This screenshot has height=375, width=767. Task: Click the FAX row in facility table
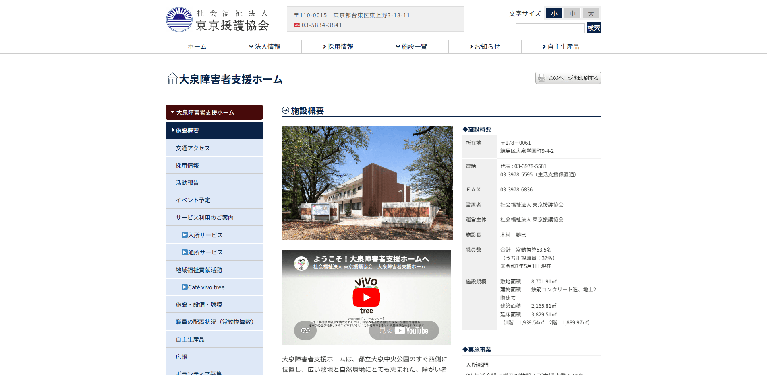tap(531, 189)
